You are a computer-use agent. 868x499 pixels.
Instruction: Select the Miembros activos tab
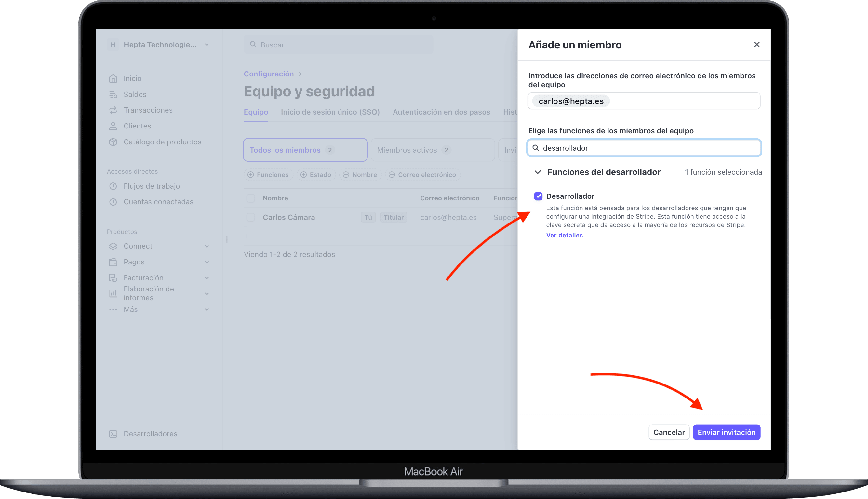click(432, 150)
